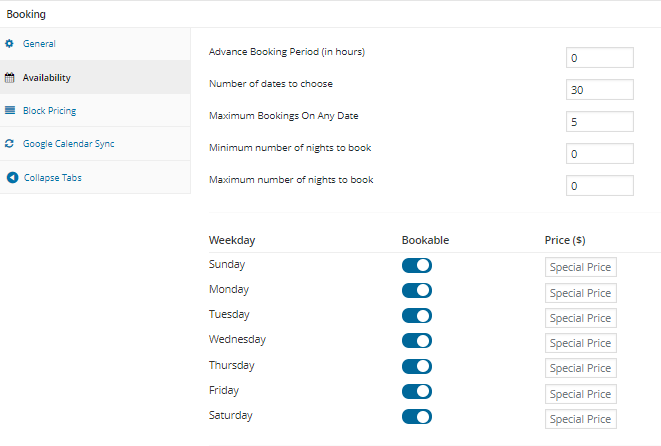Click the Google Calendar Sync refresh icon
Screen dimensions: 661x446
[x=10, y=144]
